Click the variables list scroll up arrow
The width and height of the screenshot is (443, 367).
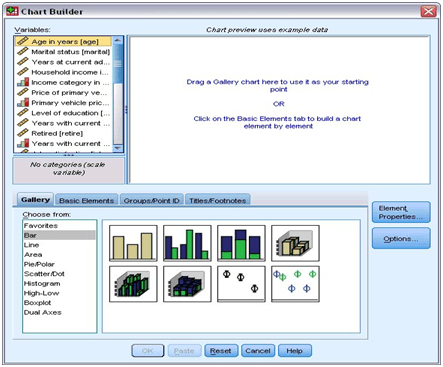(118, 40)
